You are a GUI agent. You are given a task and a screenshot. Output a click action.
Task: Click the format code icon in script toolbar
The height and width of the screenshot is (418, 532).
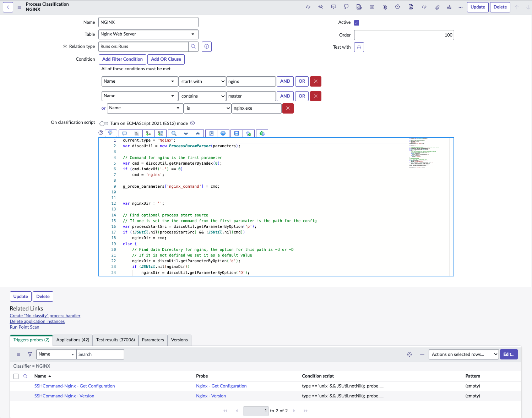(x=136, y=133)
